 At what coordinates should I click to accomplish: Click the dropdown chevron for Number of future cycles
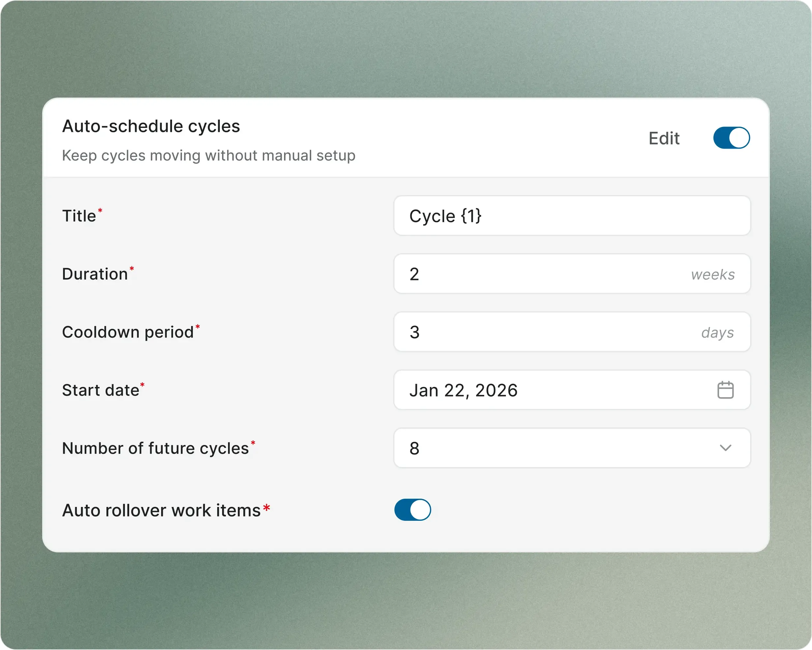725,448
